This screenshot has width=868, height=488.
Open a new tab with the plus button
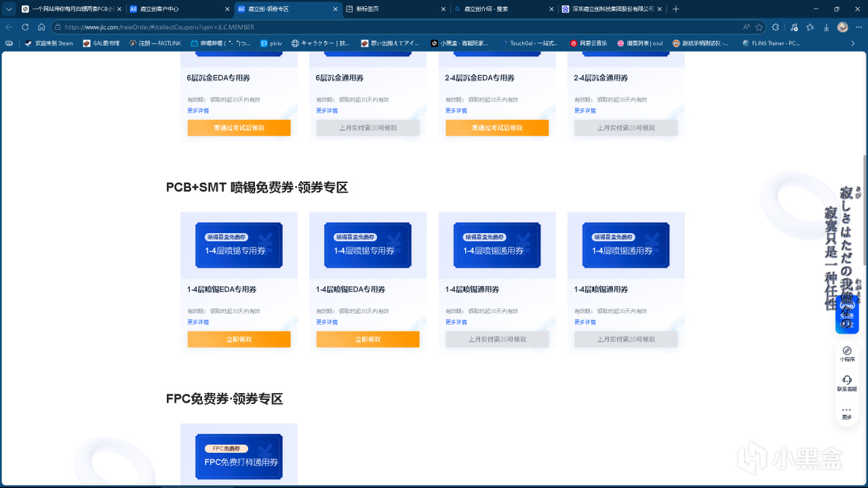675,9
